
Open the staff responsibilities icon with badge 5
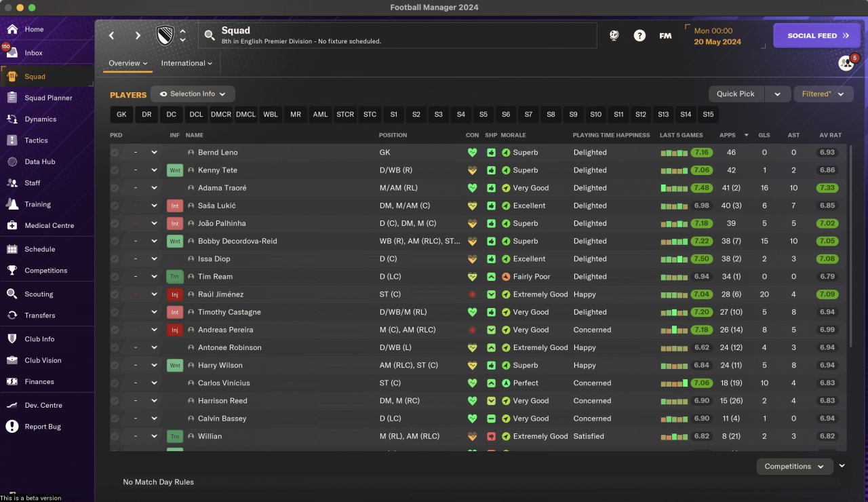846,63
